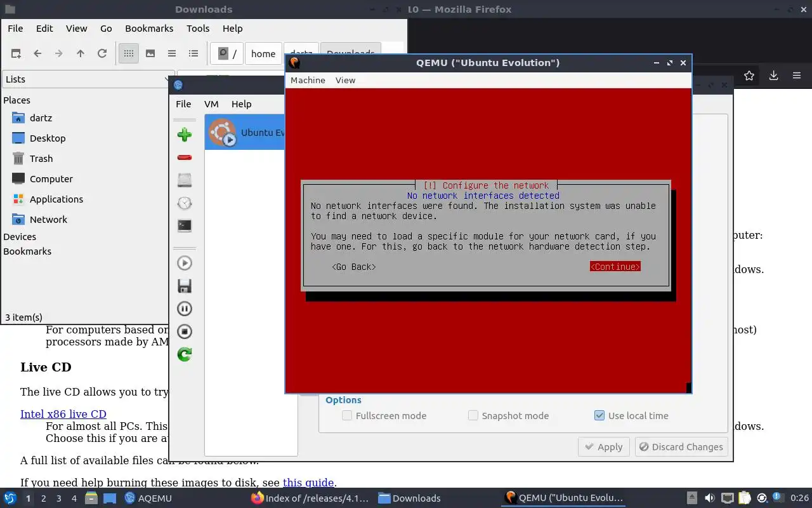The width and height of the screenshot is (812, 508).
Task: Open the AQEMU disk drive icon
Action: click(x=185, y=180)
